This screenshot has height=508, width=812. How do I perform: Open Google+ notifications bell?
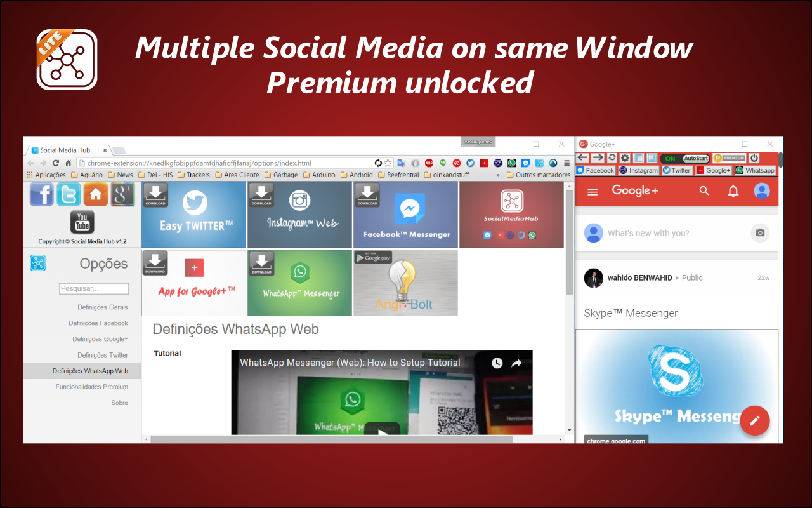pos(733,190)
